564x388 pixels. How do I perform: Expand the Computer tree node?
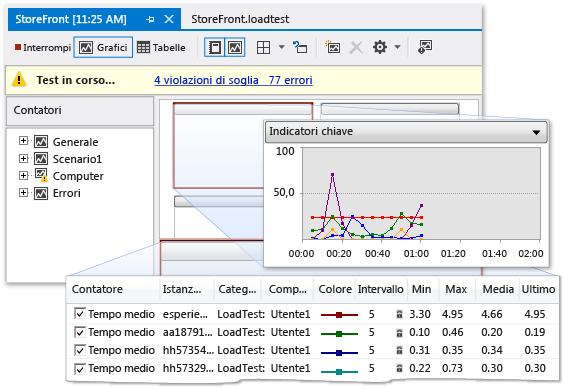tap(23, 175)
